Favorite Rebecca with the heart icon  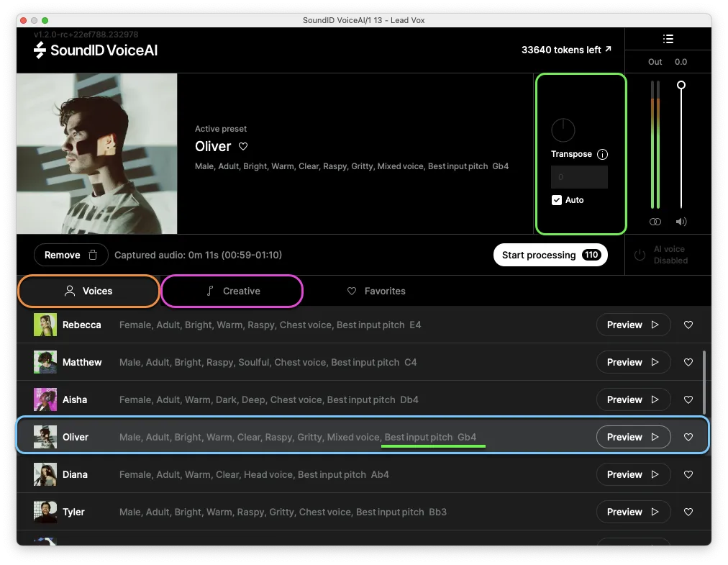click(x=688, y=325)
